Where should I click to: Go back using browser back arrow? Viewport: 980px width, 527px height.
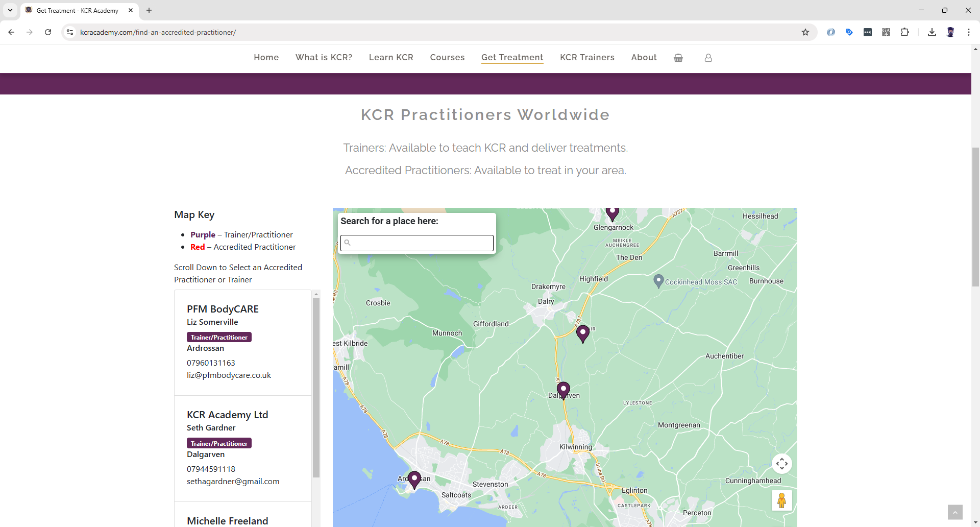(x=11, y=32)
